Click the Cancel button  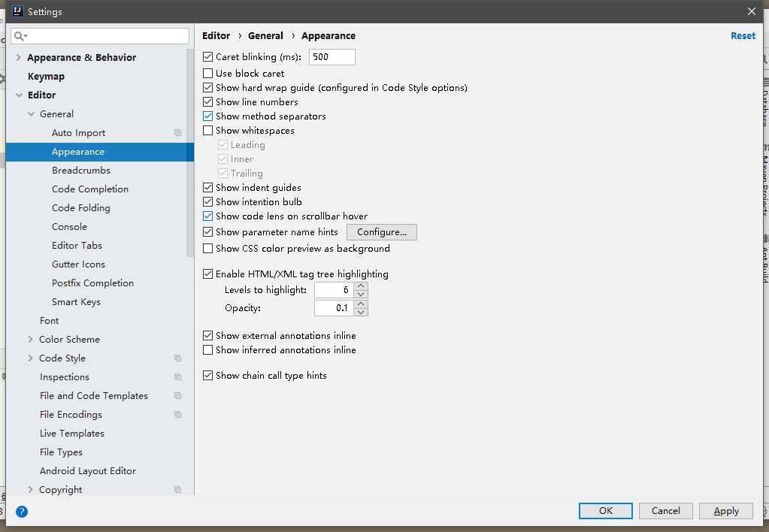point(665,511)
